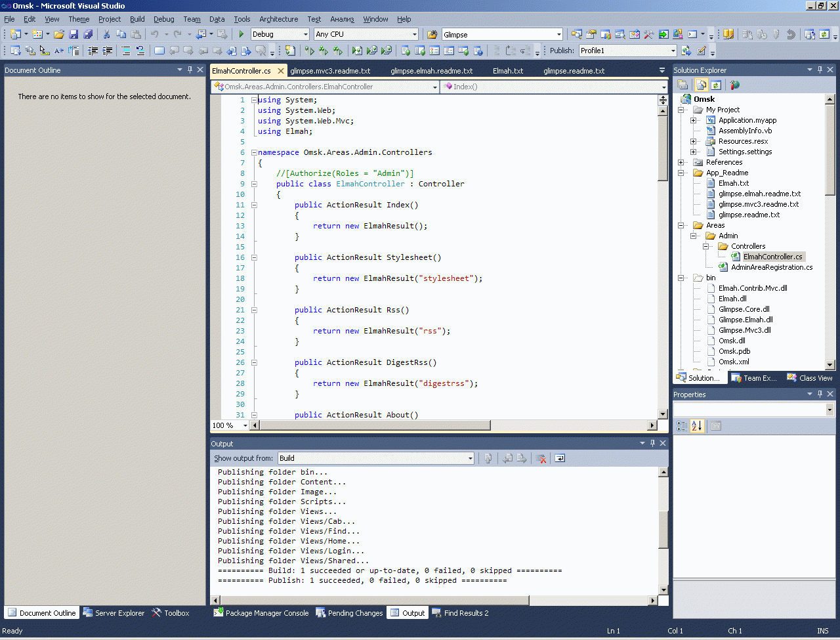Toggle Show All Files in Solution Explorer
This screenshot has width=840, height=640.
pos(701,85)
